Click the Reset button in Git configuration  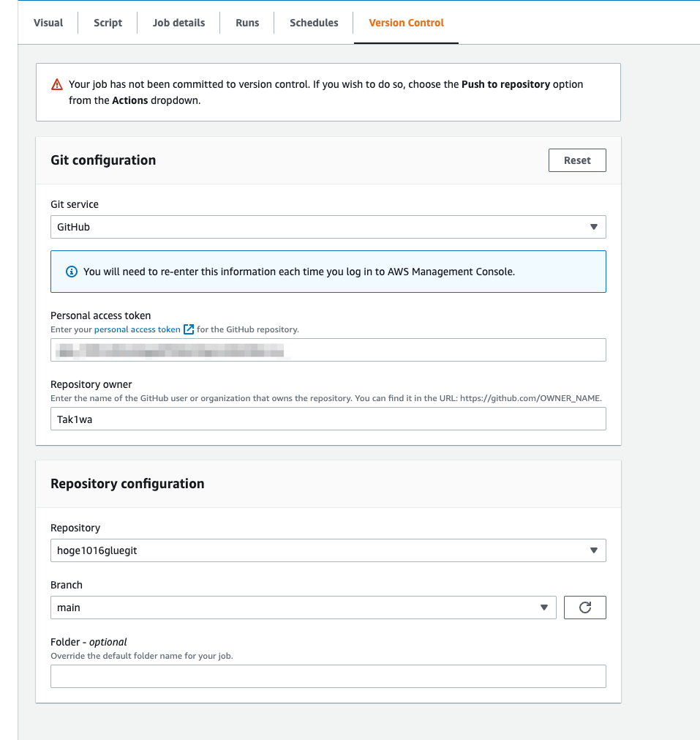[577, 160]
